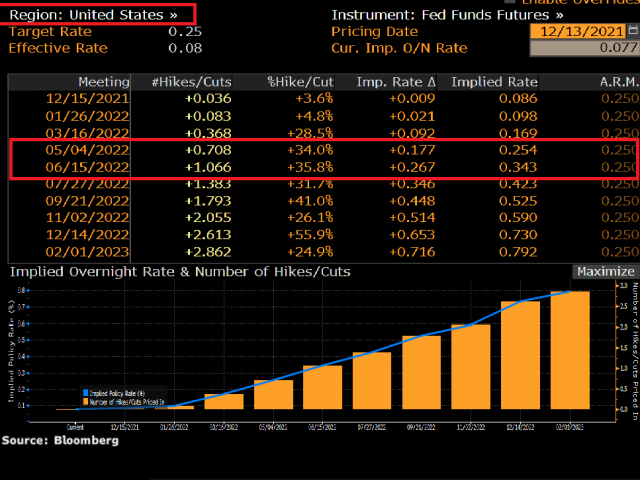Click the tallest orange bar for 02/01/2023
The height and width of the screenshot is (480, 640).
(569, 350)
